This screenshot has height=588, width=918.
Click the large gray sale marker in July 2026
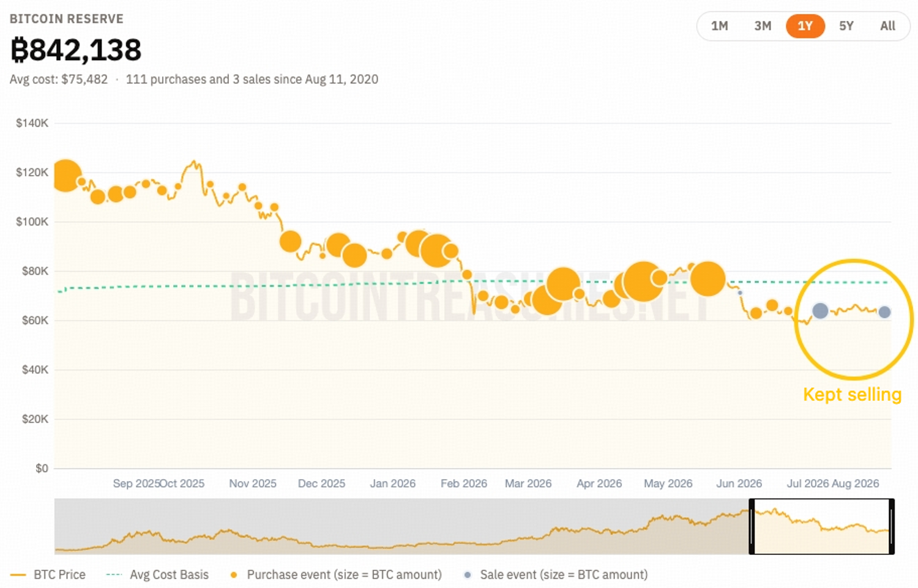pos(820,311)
